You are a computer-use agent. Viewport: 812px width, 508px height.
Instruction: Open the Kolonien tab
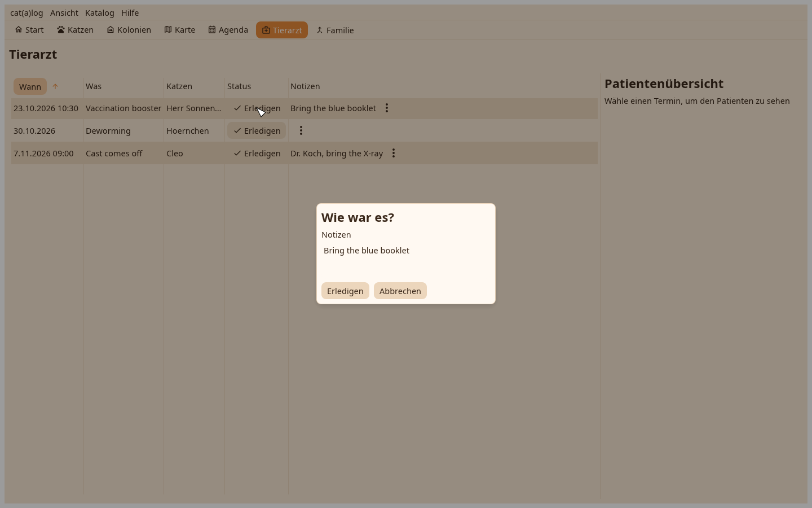click(x=129, y=30)
